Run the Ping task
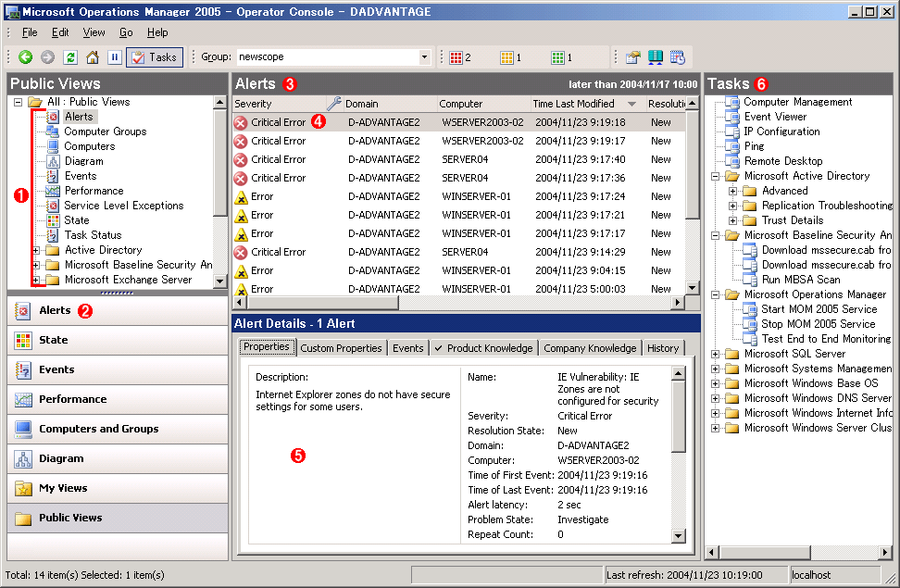The height and width of the screenshot is (588, 900). point(755,146)
